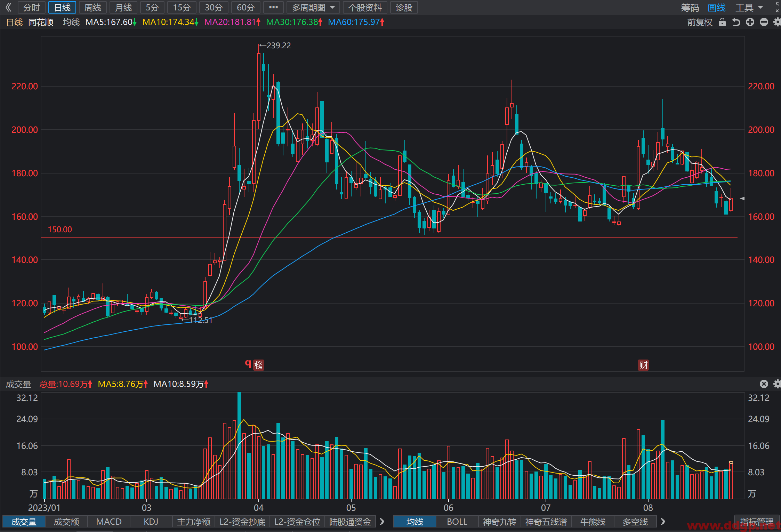This screenshot has height=532, width=781.
Task: Switch to the 周线 weekly chart tab
Action: click(x=93, y=7)
